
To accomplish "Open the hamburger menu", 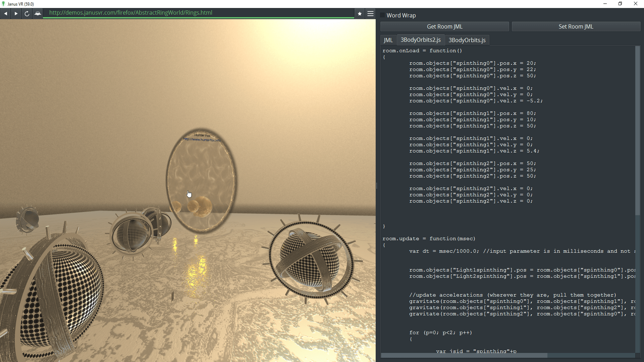I will point(370,13).
